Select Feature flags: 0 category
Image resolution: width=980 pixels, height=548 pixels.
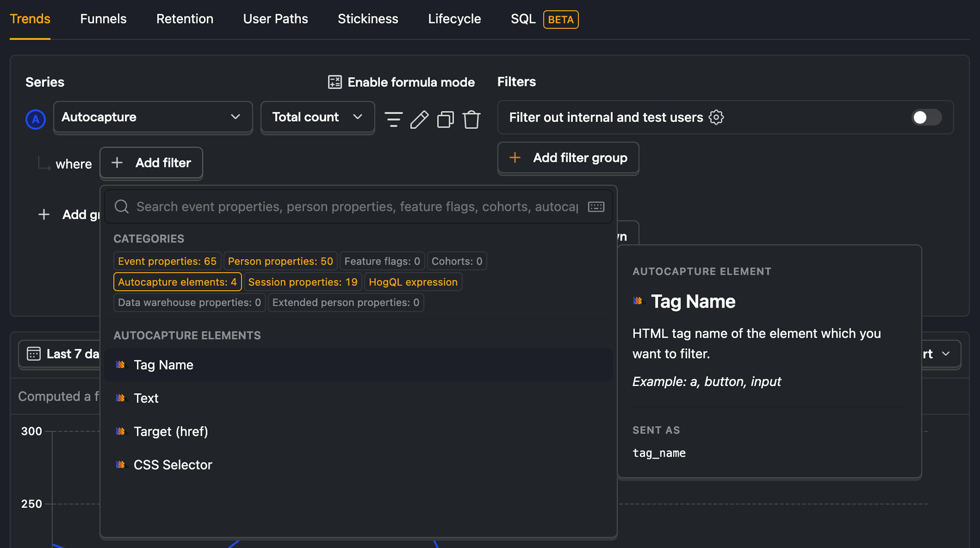pos(382,261)
